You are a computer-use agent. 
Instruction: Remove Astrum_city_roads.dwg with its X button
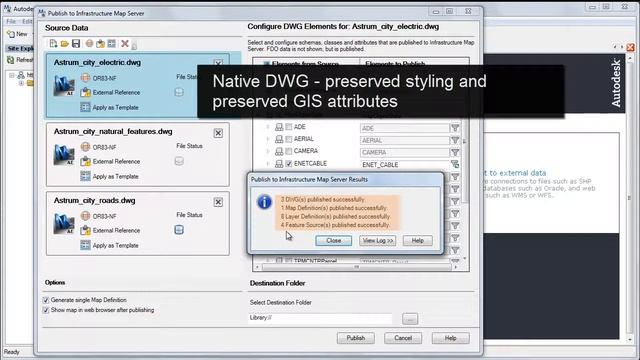pos(218,202)
